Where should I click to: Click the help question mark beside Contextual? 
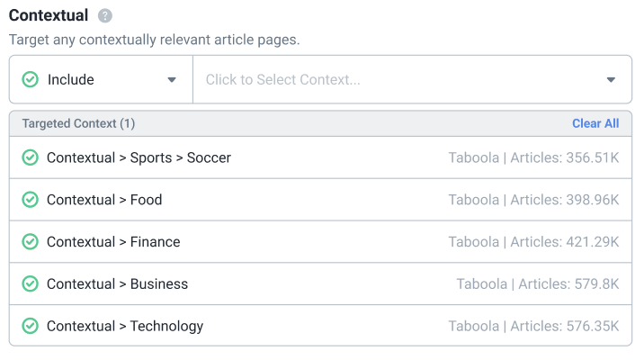click(104, 16)
